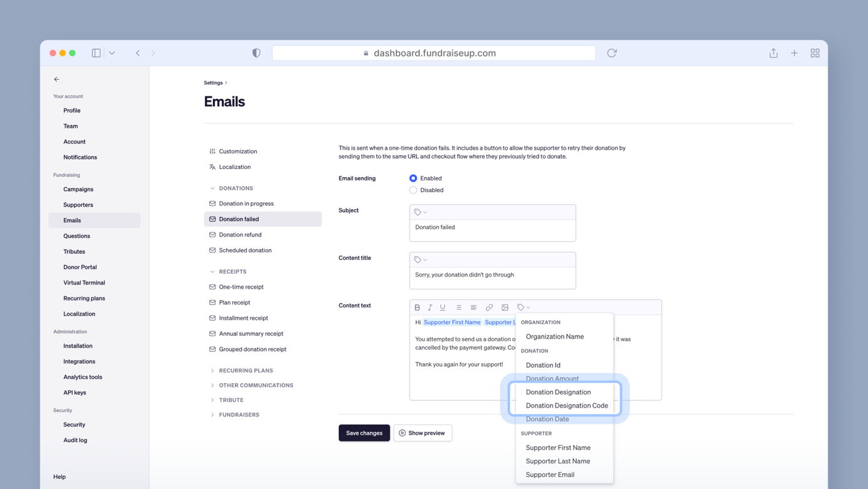
Task: Select the Disabled email sending option
Action: [x=413, y=190]
